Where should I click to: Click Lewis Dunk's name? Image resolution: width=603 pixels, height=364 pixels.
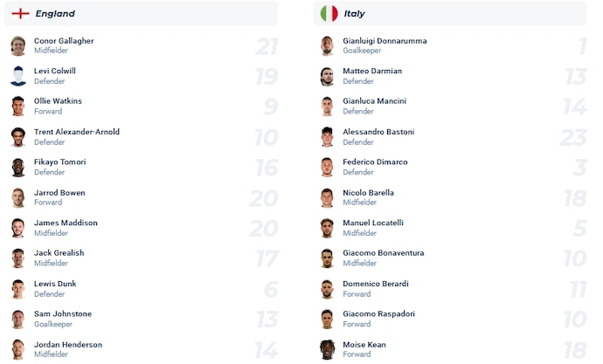pos(57,284)
